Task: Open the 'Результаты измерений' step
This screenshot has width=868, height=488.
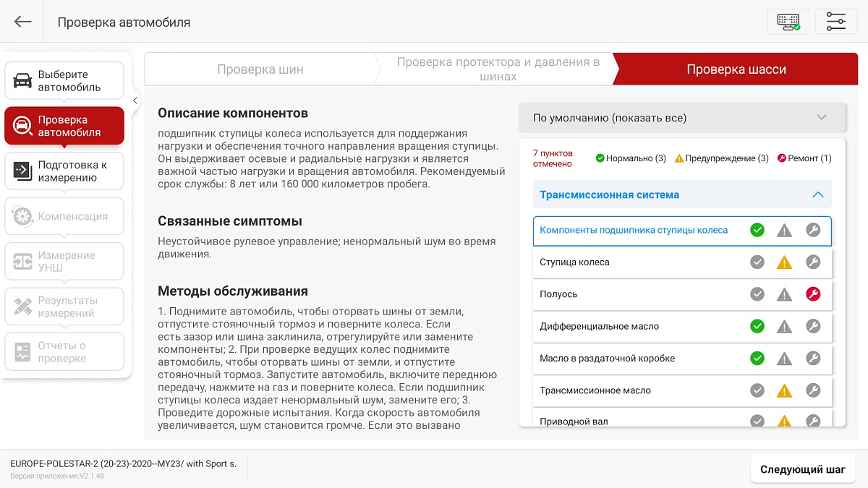Action: coord(64,307)
